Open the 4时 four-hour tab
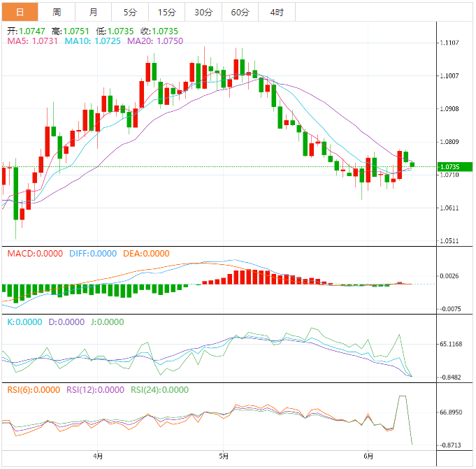 click(x=276, y=13)
